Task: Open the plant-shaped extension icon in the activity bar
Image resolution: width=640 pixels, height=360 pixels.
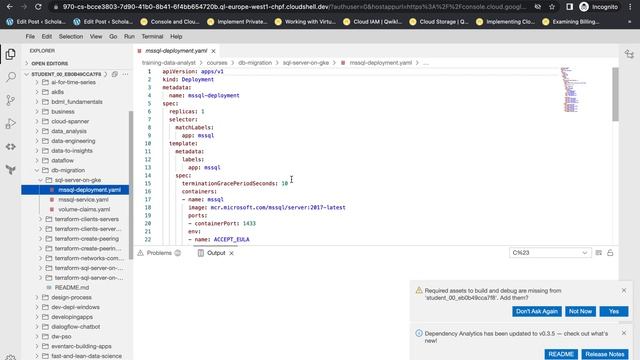Action: pos(11,170)
